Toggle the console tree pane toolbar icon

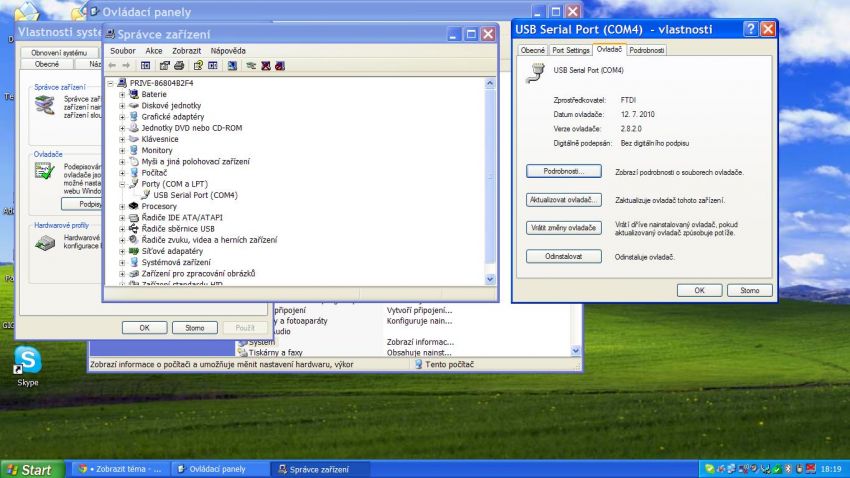pos(145,66)
